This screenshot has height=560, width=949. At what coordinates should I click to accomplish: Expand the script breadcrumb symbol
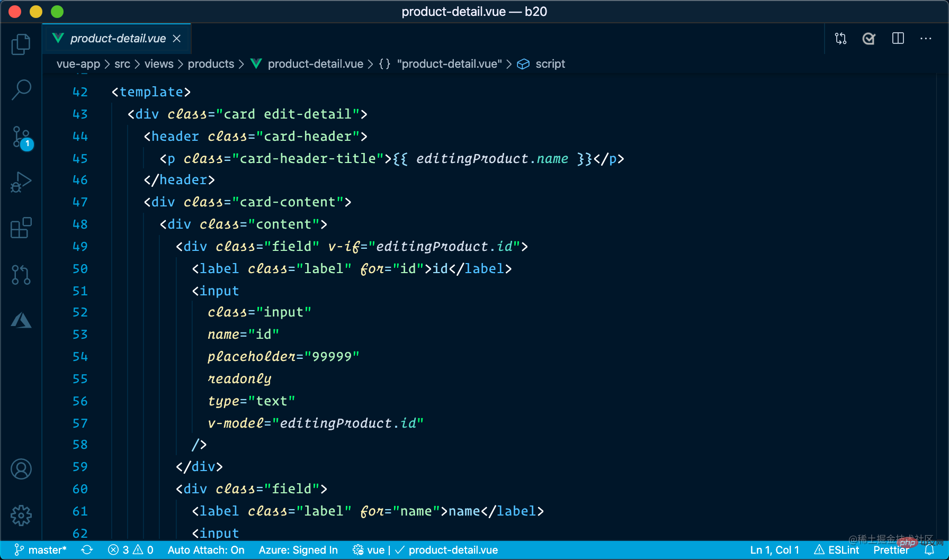tap(550, 64)
